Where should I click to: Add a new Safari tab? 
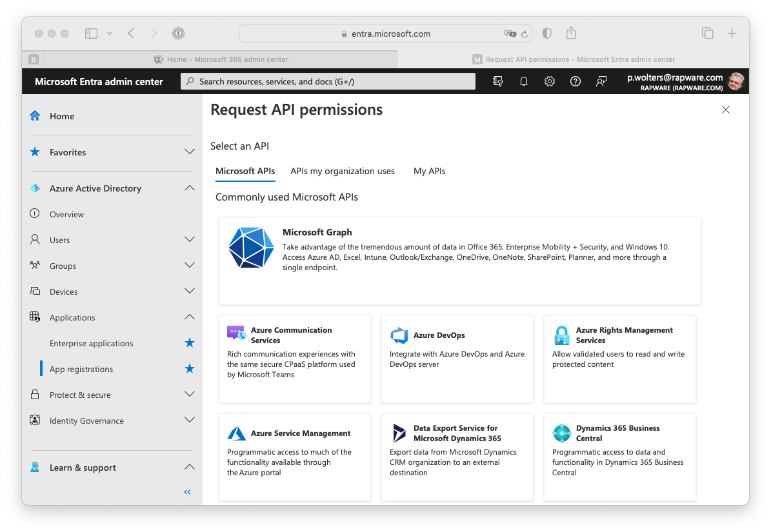click(732, 34)
